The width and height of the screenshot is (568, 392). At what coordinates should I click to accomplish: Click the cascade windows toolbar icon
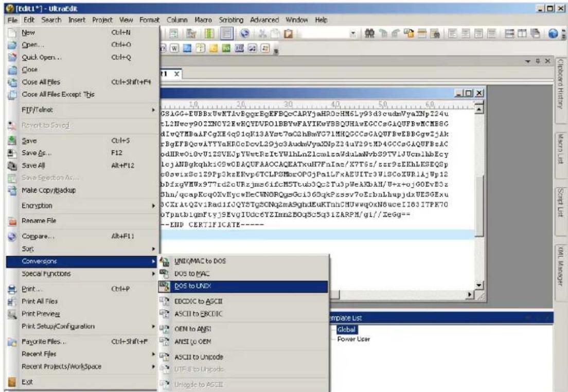[535, 33]
